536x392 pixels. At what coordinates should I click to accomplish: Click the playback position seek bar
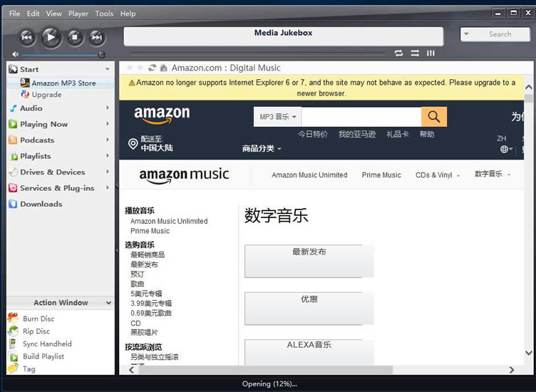click(x=257, y=53)
